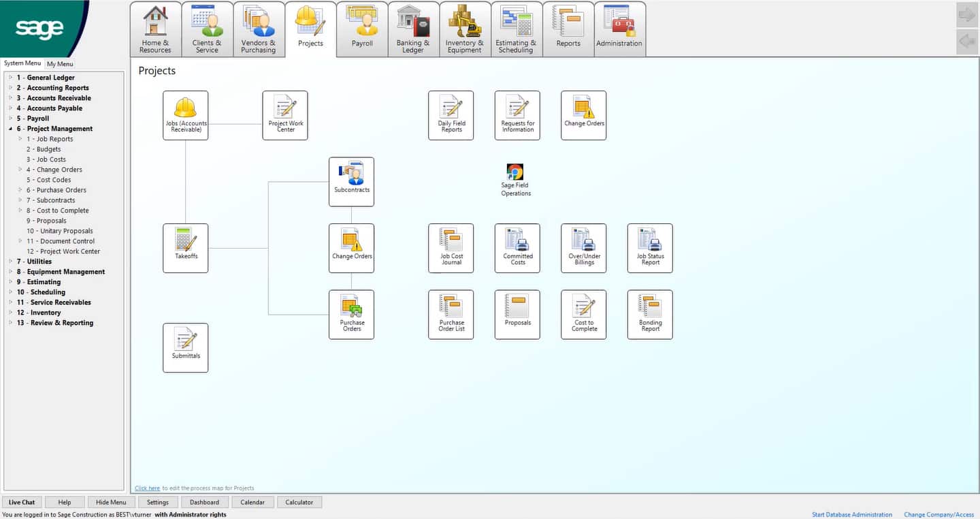This screenshot has height=519, width=980.
Task: Open the Subcontracts process map icon
Action: coord(351,182)
